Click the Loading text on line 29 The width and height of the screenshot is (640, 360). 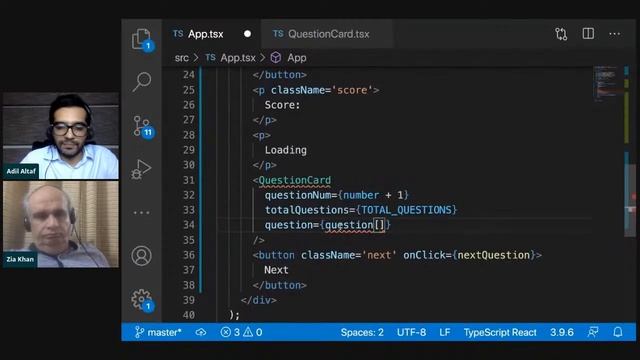pyautogui.click(x=285, y=150)
